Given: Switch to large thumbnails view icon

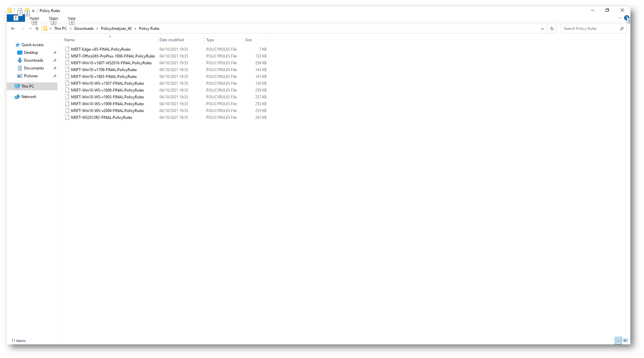Looking at the screenshot, I should [x=625, y=340].
